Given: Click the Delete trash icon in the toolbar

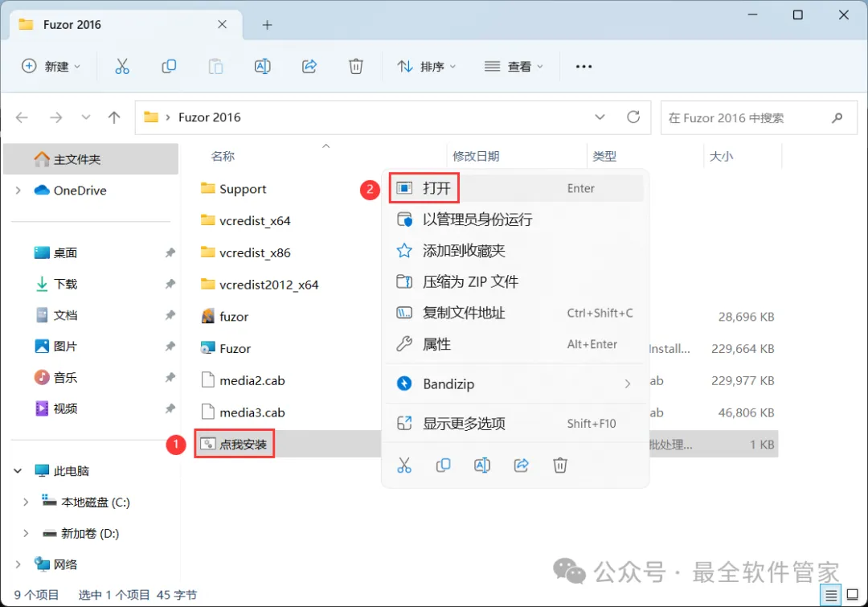Looking at the screenshot, I should (356, 67).
